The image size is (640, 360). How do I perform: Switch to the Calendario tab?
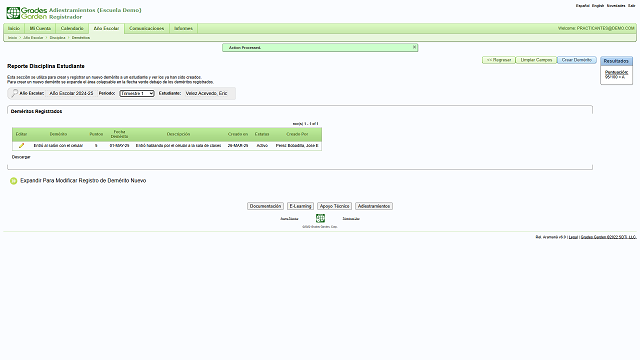[x=72, y=29]
